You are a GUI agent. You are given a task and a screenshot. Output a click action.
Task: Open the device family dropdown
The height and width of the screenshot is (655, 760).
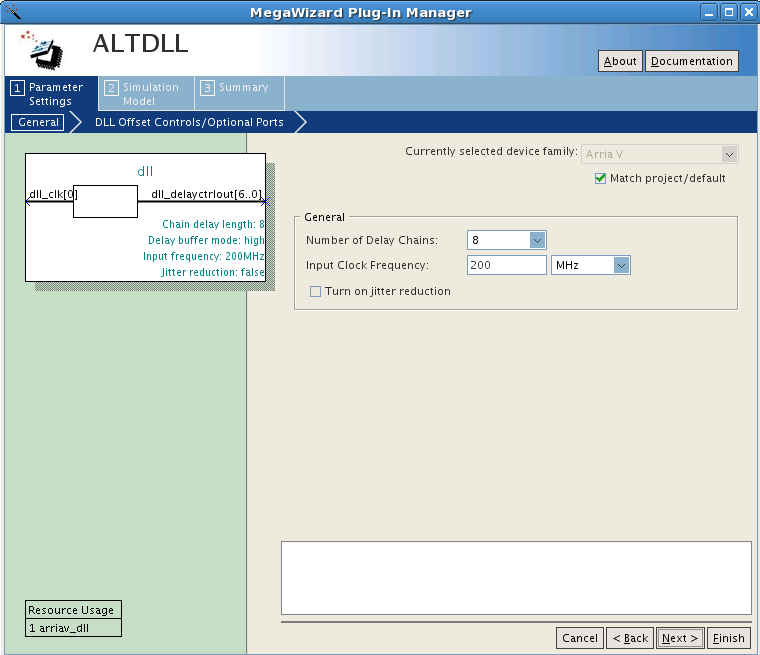(x=660, y=154)
